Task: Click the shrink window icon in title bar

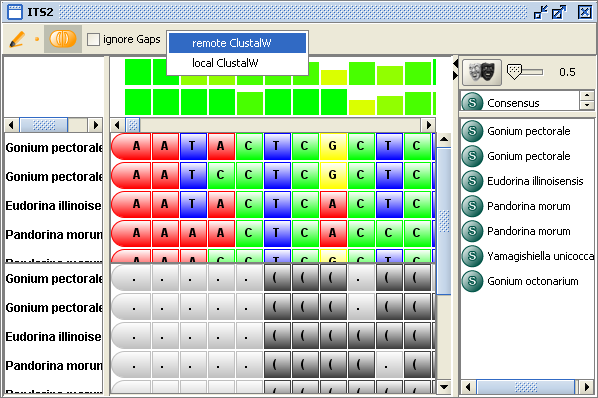Action: (x=540, y=12)
